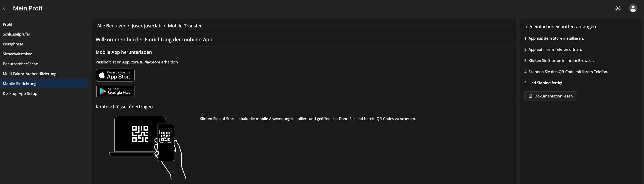Download on the App Store badge
This screenshot has height=184, width=644.
115,75
